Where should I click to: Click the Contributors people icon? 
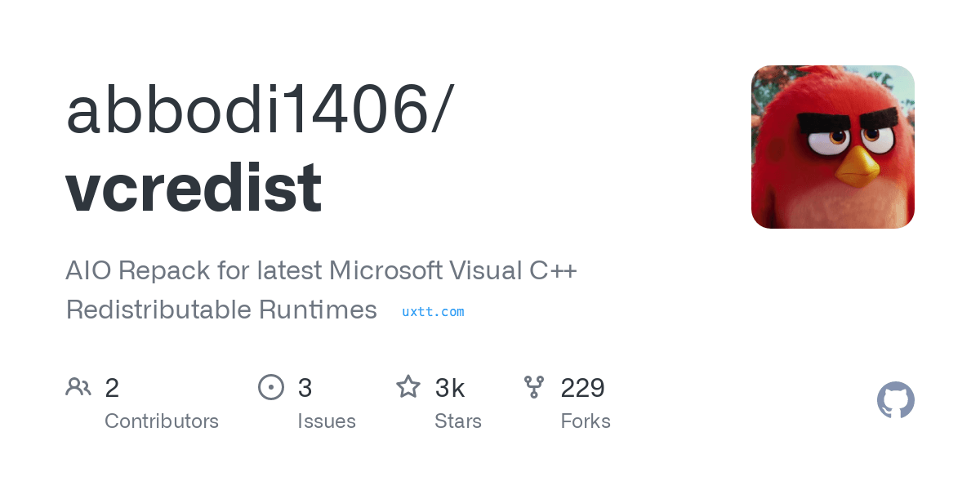(78, 386)
